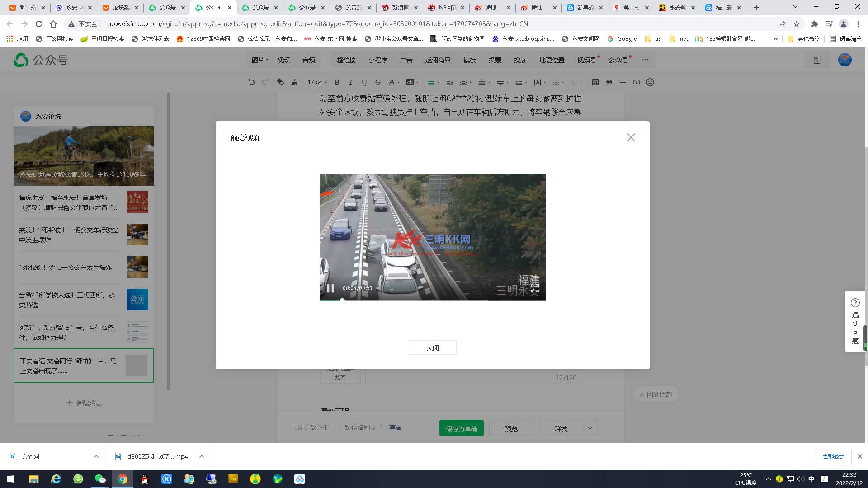Select the format painter icon
Image resolution: width=868 pixels, height=488 pixels.
click(294, 82)
